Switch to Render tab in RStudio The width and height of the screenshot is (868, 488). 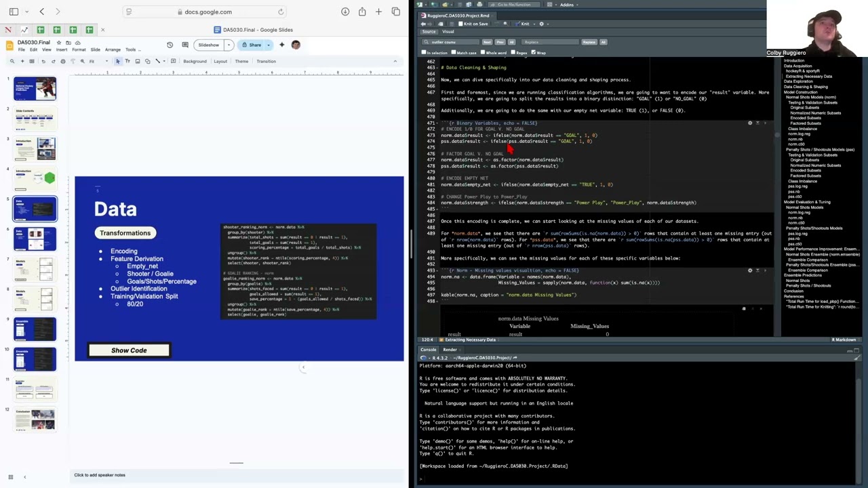[450, 350]
